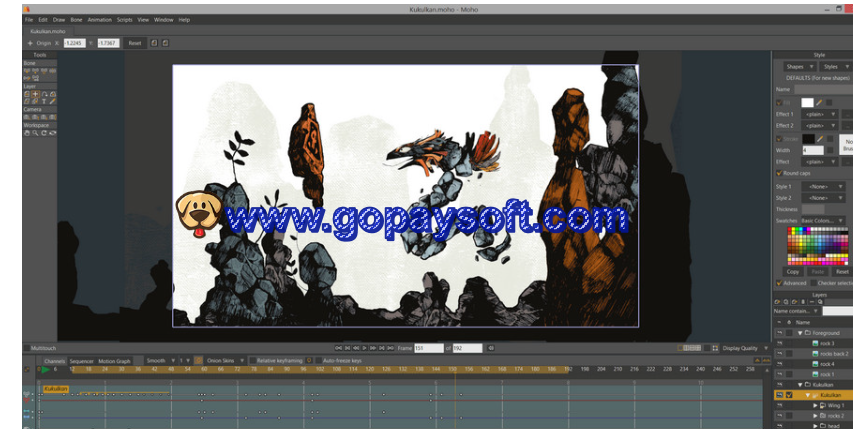The width and height of the screenshot is (853, 429).
Task: Toggle Auto-freeze keys checkbox
Action: tap(318, 360)
